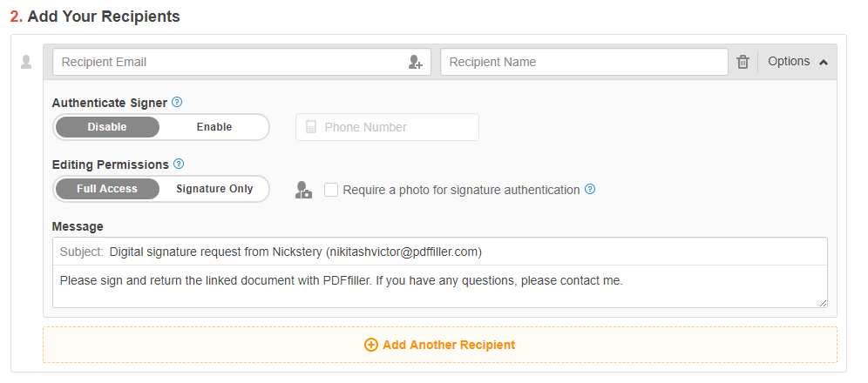The width and height of the screenshot is (868, 383).
Task: Switch editing permissions to Signature Only
Action: (x=214, y=189)
